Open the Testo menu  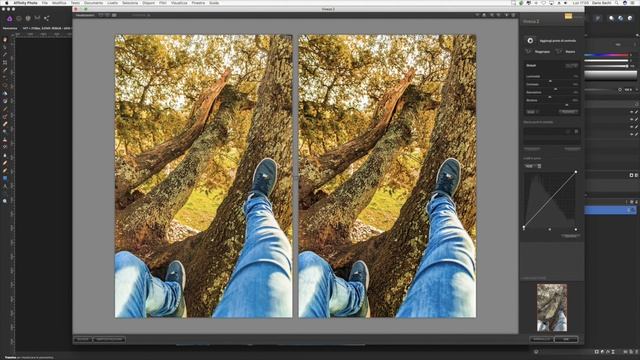click(76, 3)
